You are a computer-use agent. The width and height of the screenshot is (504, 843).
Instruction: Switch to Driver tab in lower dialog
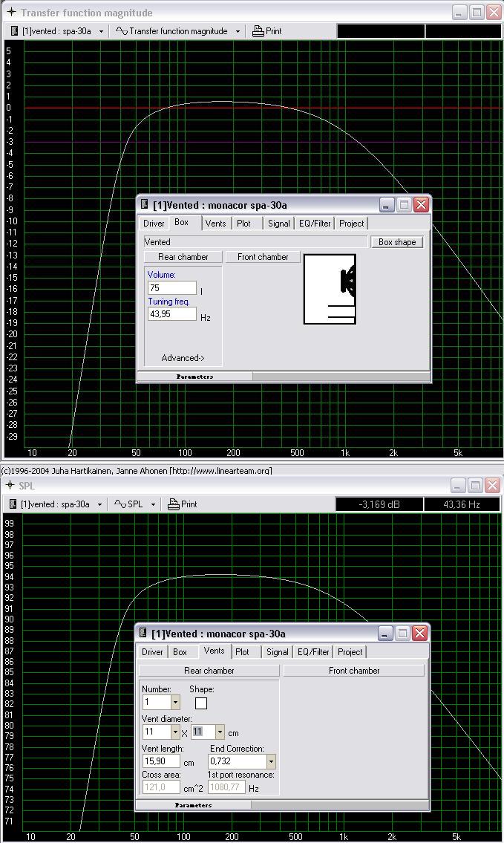152,651
